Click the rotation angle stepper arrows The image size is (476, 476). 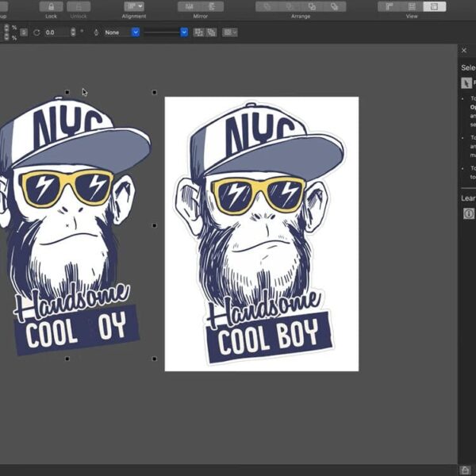coord(74,33)
